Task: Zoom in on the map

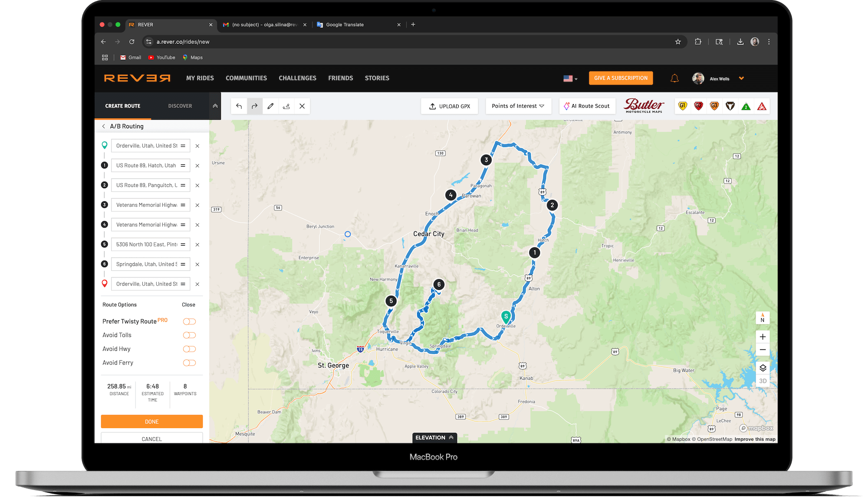Action: (763, 337)
